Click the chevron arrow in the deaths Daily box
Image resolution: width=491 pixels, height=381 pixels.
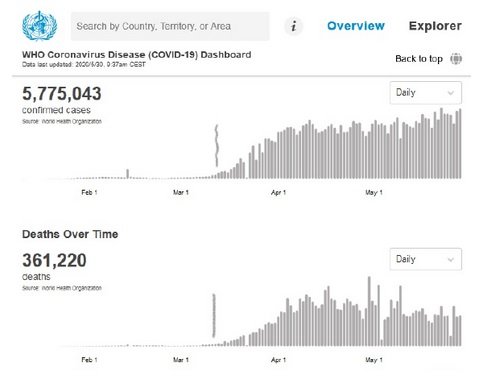pyautogui.click(x=451, y=260)
